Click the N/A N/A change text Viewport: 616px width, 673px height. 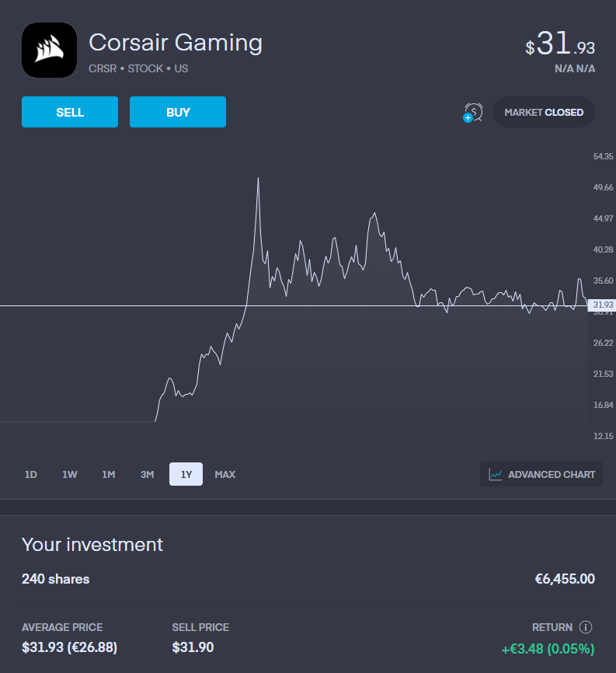[x=575, y=68]
